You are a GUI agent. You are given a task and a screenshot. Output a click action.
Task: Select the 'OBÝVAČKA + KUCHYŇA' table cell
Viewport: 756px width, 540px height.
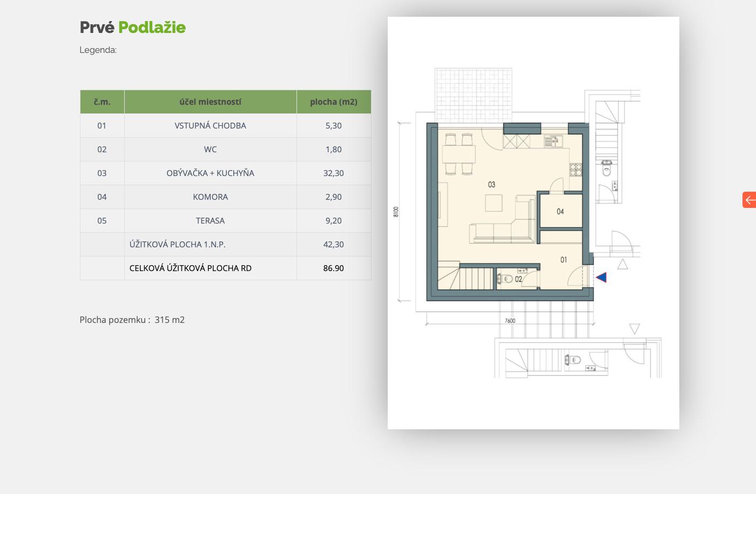point(210,173)
